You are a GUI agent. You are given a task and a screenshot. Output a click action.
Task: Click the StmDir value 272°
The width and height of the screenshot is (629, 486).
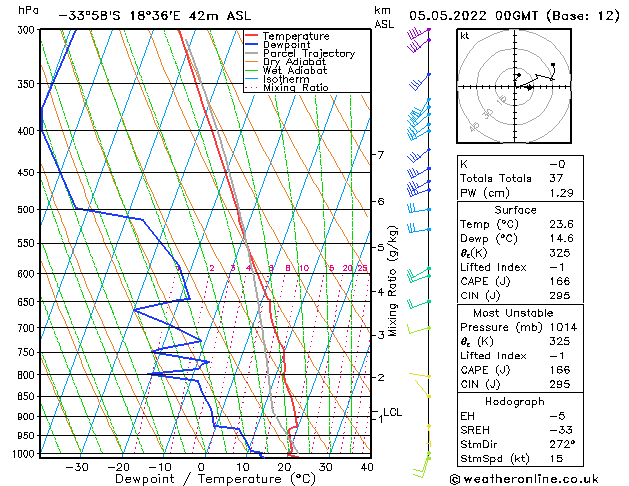562,445
